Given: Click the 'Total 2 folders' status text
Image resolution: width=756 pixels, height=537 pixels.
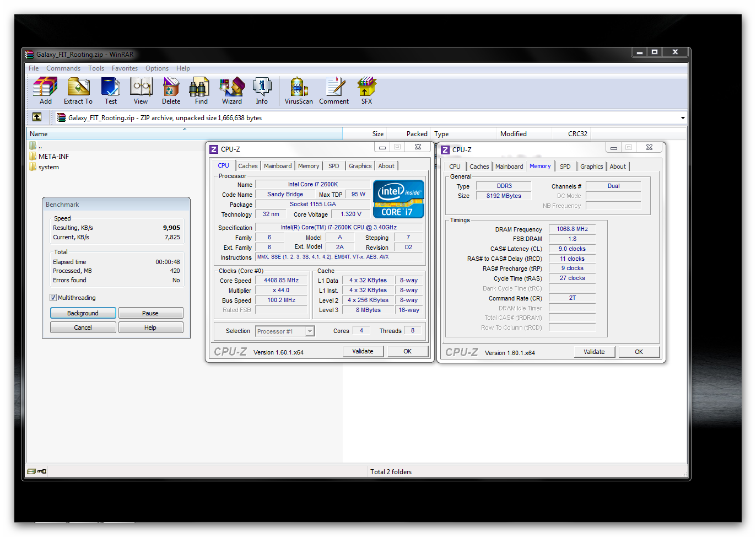Looking at the screenshot, I should [x=391, y=472].
